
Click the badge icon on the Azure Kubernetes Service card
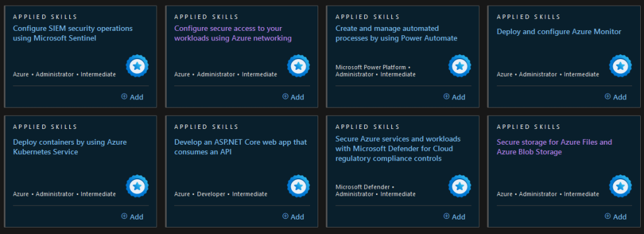tap(137, 186)
